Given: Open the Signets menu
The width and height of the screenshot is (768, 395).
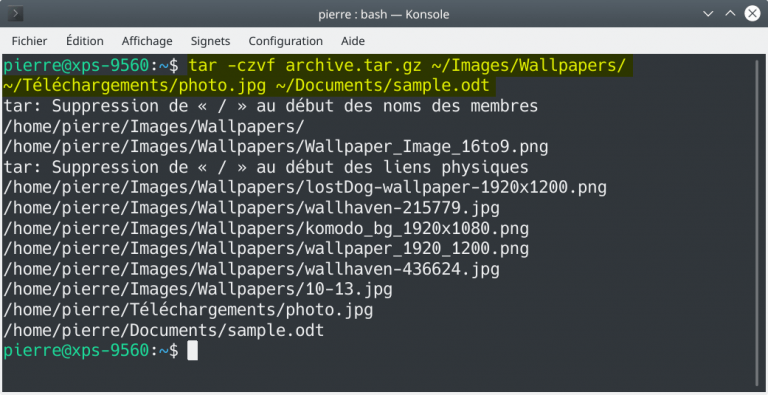Looking at the screenshot, I should pyautogui.click(x=210, y=41).
